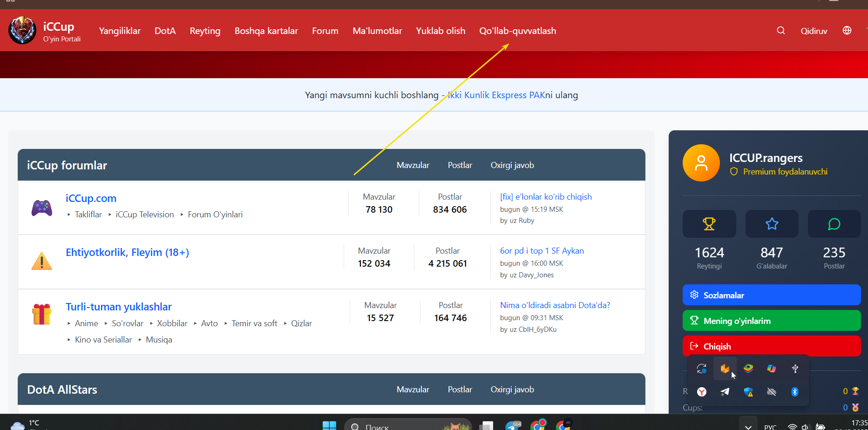The width and height of the screenshot is (868, 430).
Task: Open BlueStacks from the tray popup
Action: coord(748,369)
